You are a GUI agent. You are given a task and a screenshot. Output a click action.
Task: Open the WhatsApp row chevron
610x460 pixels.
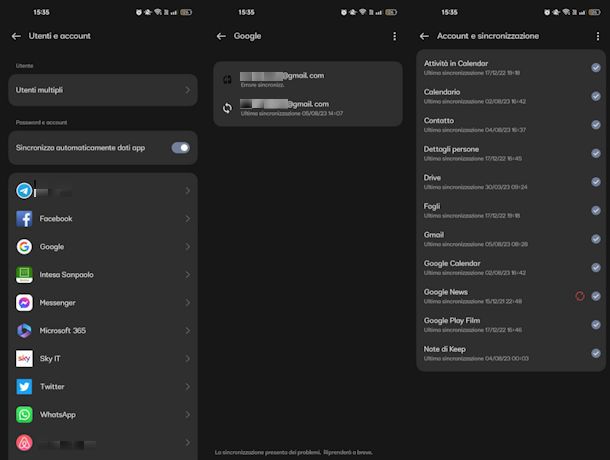coord(188,414)
